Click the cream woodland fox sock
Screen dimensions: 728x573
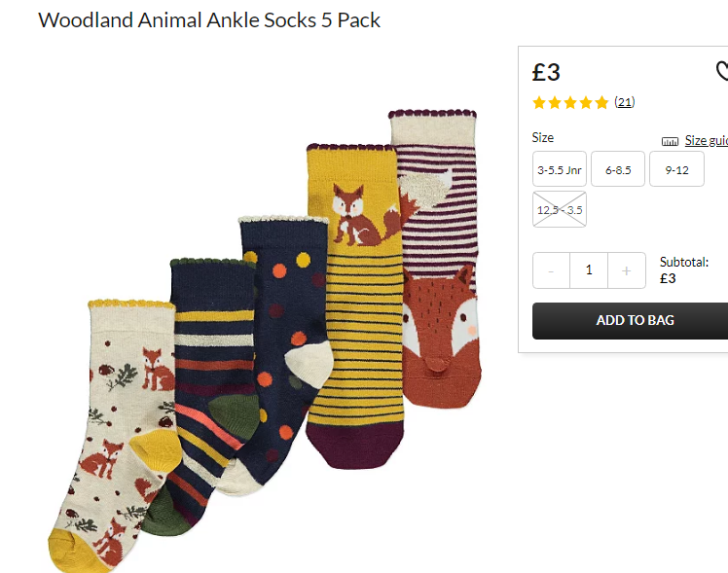click(116, 436)
